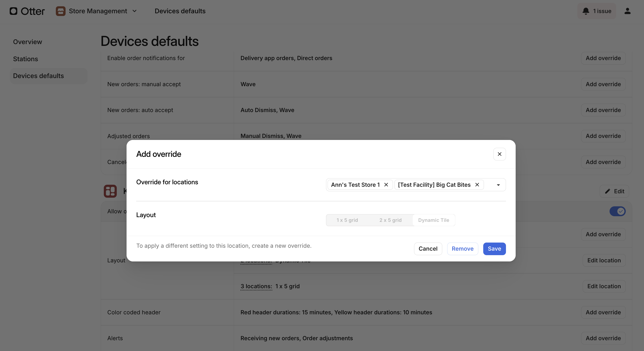This screenshot has height=351, width=644.
Task: Click the Remove button in dialog
Action: (x=462, y=249)
